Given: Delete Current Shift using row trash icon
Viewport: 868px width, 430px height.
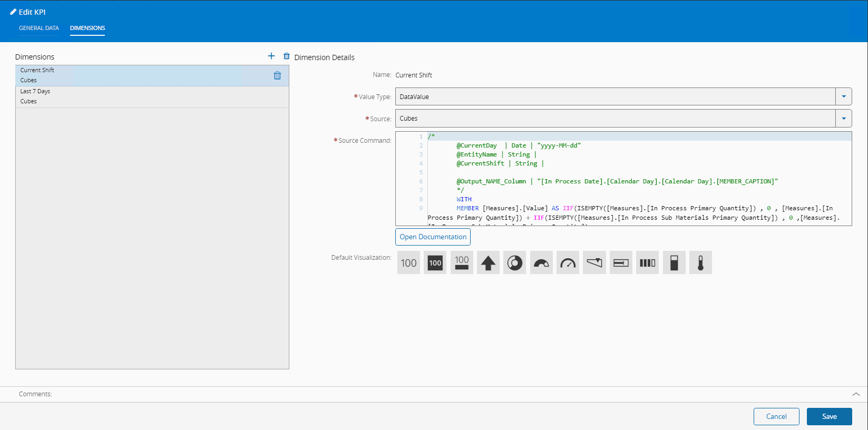Looking at the screenshot, I should tap(277, 75).
